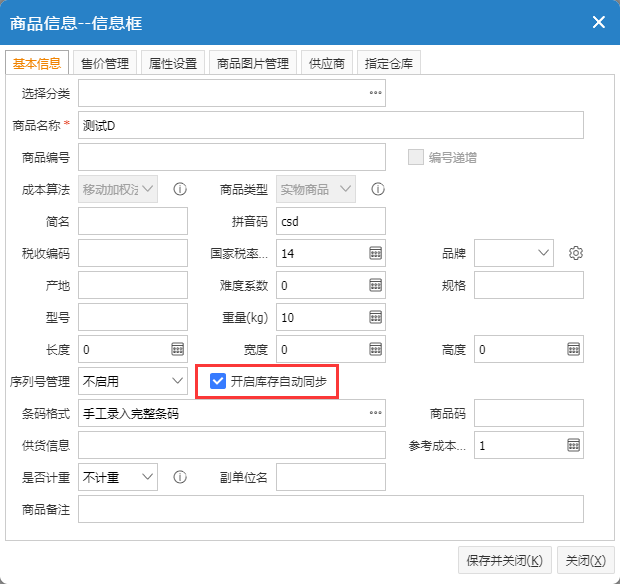Expand 成本算法 dropdown
The height and width of the screenshot is (584, 620).
(118, 189)
